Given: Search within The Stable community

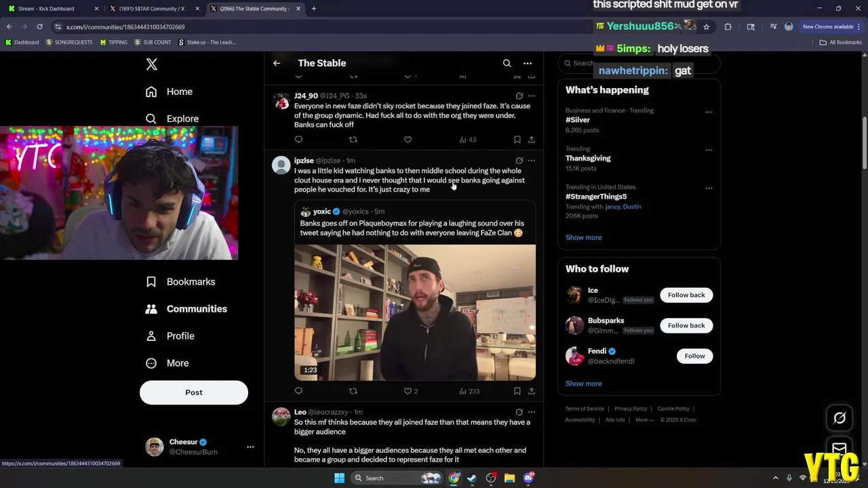Looking at the screenshot, I should [x=507, y=63].
